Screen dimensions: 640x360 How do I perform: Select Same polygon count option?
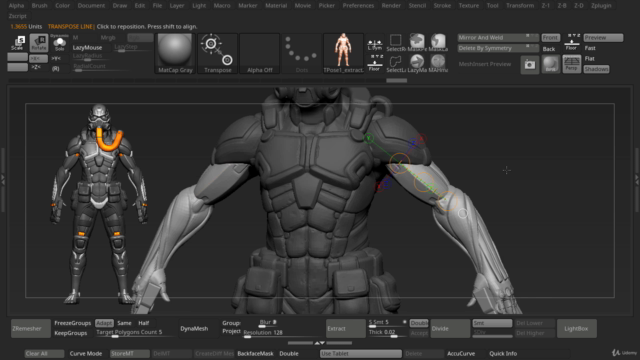coord(124,323)
